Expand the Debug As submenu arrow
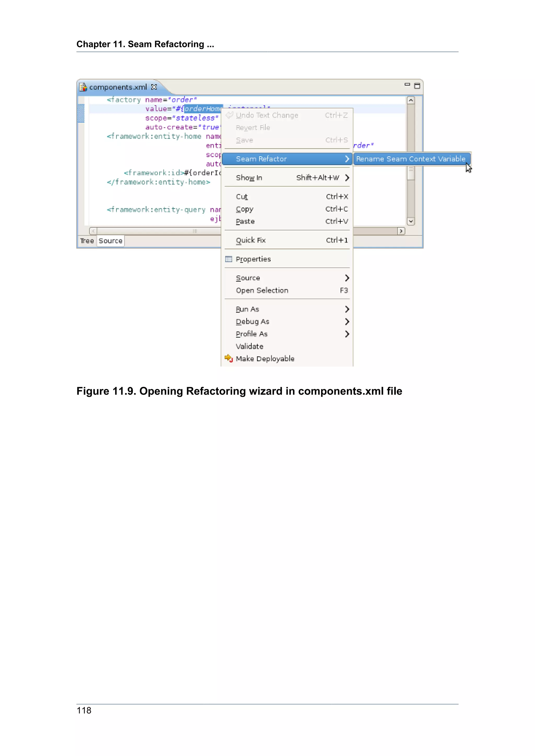Image resolution: width=535 pixels, height=756 pixels. click(347, 322)
